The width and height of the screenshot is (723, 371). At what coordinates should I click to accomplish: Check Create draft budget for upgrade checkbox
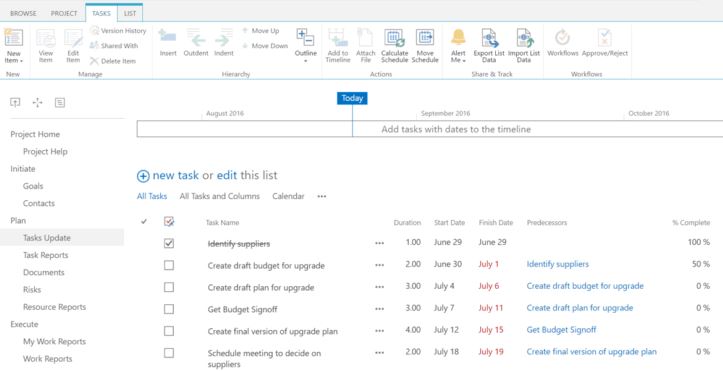[x=169, y=265]
